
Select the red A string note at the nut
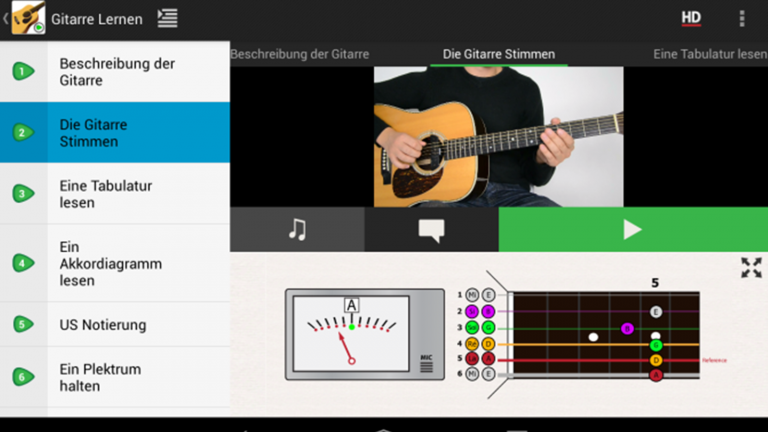(x=489, y=358)
